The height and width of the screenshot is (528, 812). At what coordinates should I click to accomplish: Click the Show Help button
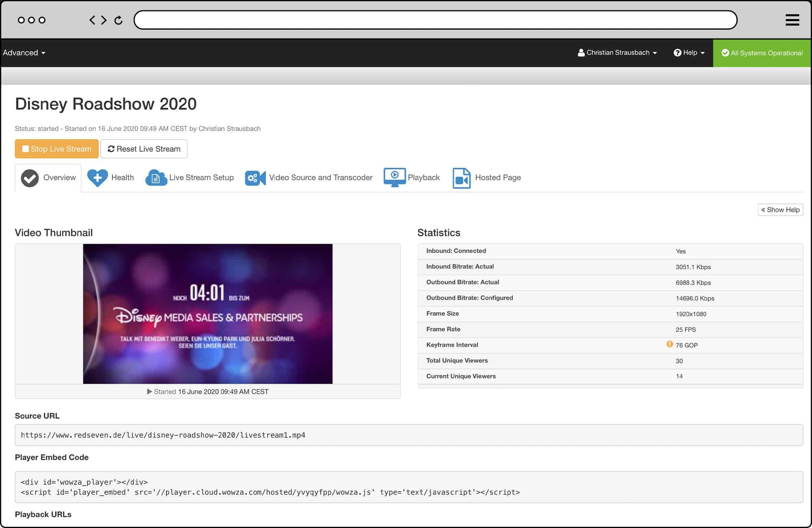[780, 210]
